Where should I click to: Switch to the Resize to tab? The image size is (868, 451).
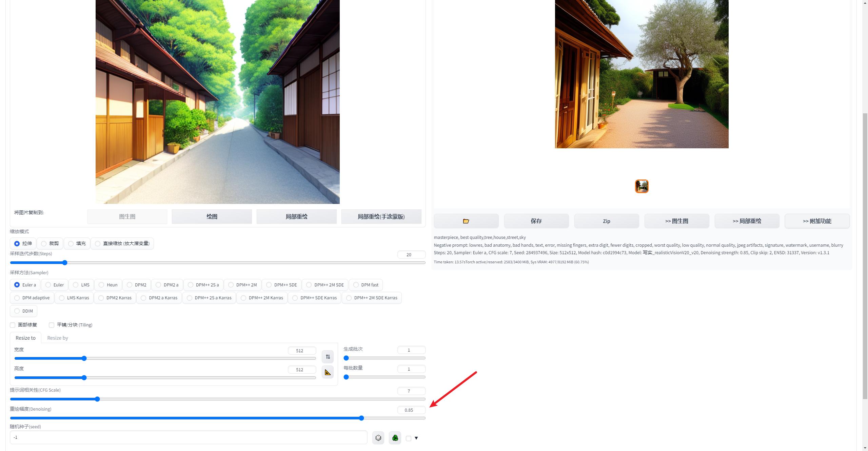25,338
